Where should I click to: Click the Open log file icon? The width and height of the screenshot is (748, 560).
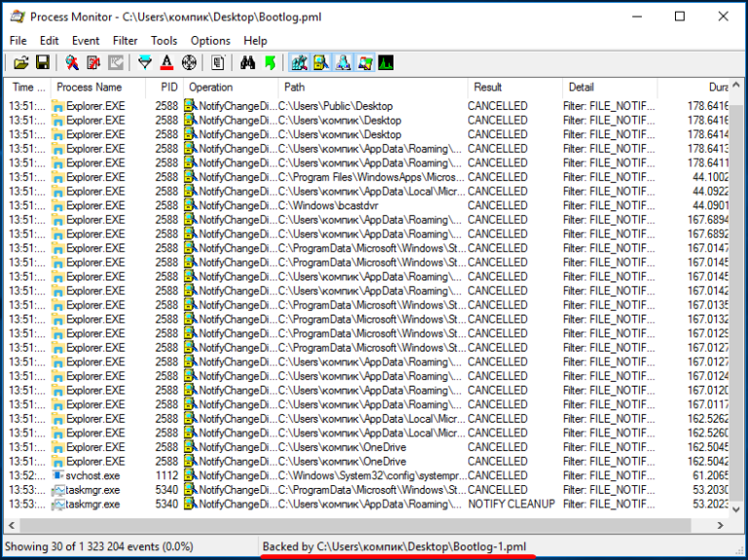[20, 63]
